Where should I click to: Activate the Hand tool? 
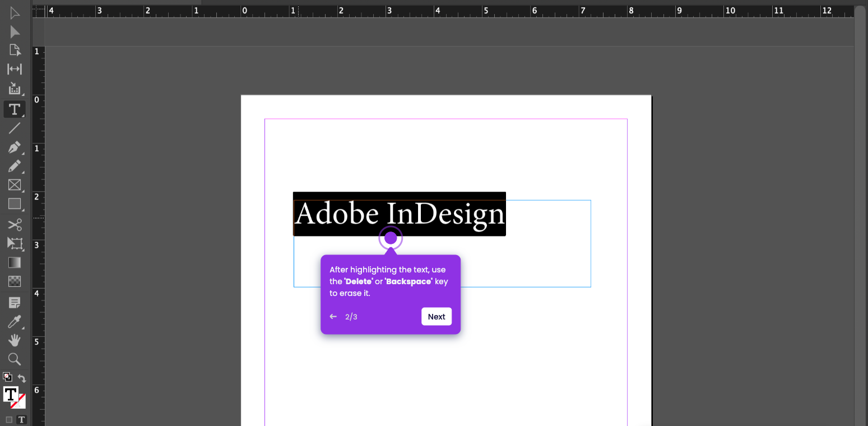click(x=15, y=340)
